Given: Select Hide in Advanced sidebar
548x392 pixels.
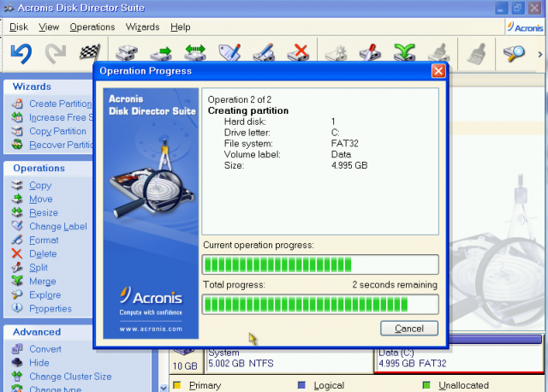Looking at the screenshot, I should [39, 363].
